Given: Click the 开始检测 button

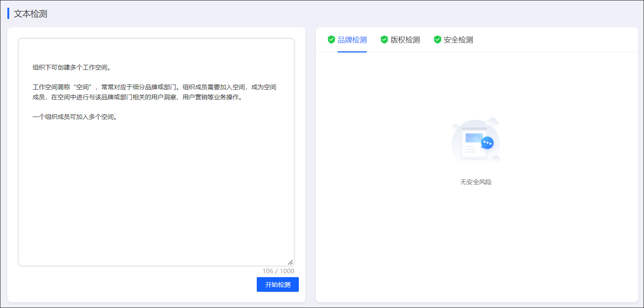Looking at the screenshot, I should pos(278,284).
